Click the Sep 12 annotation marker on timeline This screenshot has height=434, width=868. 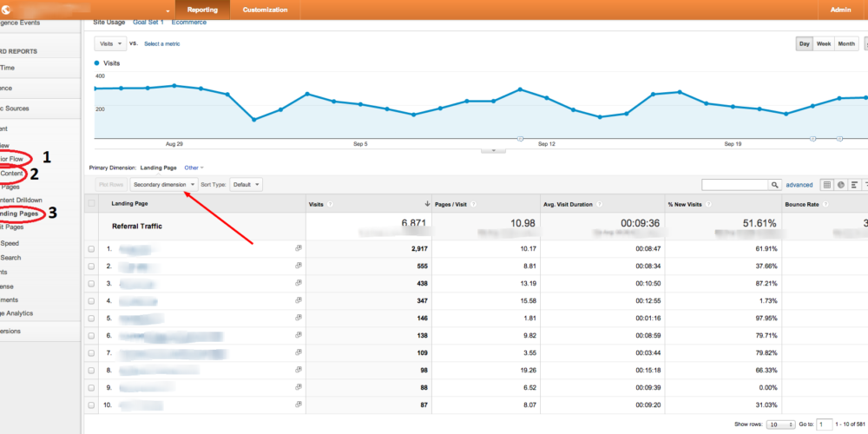[519, 138]
